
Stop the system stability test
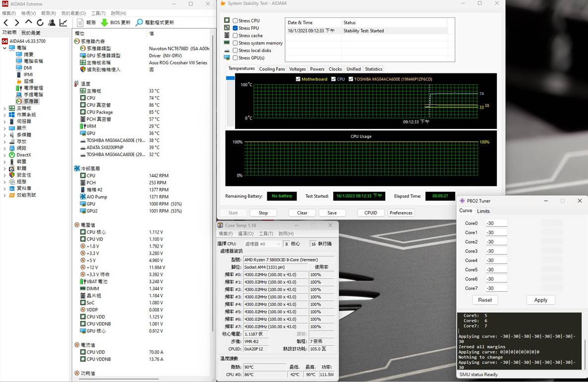pos(263,213)
